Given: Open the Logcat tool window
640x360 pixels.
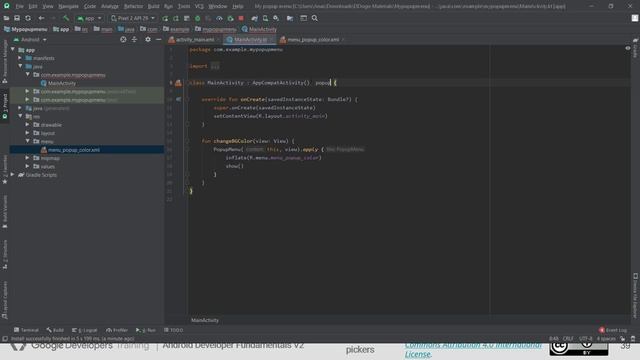Looking at the screenshot, I should (x=84, y=330).
